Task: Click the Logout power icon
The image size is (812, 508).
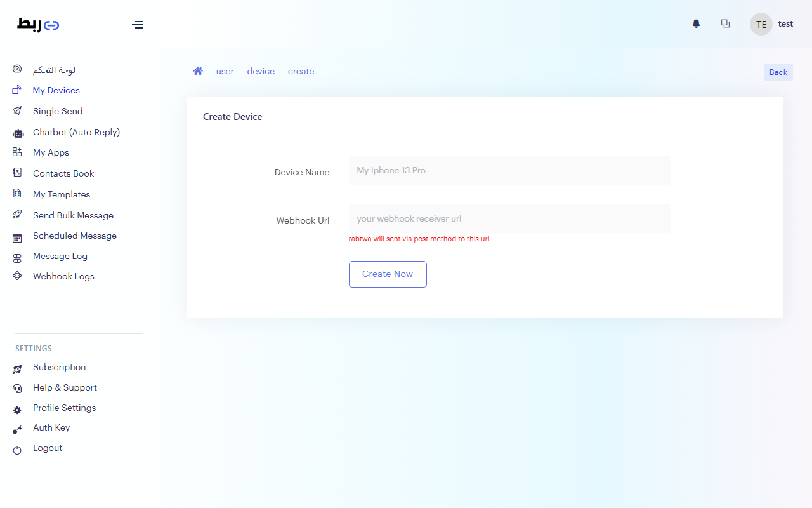Action: (x=18, y=449)
